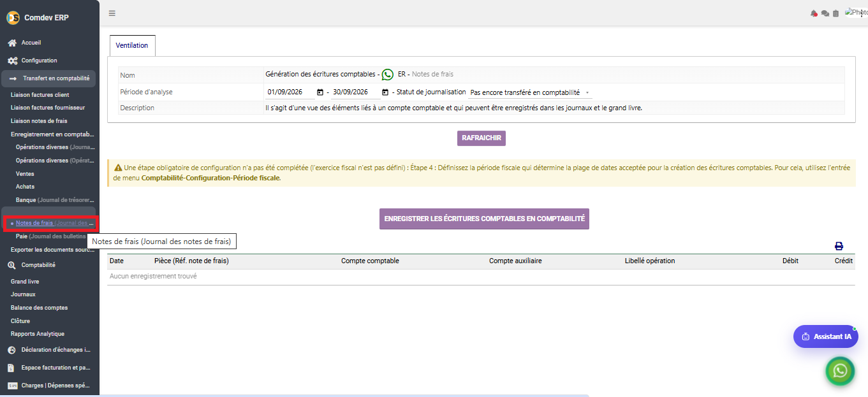The image size is (868, 397).
Task: Open the clipboard tasks icon
Action: [835, 13]
